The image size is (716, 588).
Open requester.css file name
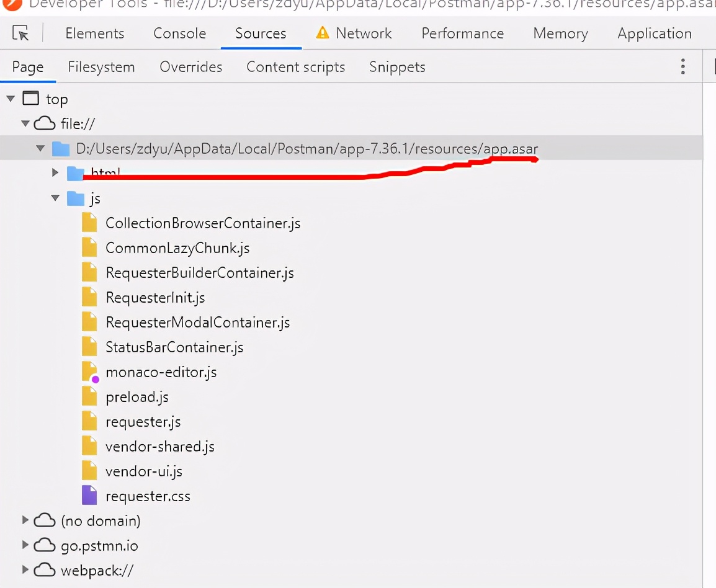pyautogui.click(x=148, y=496)
